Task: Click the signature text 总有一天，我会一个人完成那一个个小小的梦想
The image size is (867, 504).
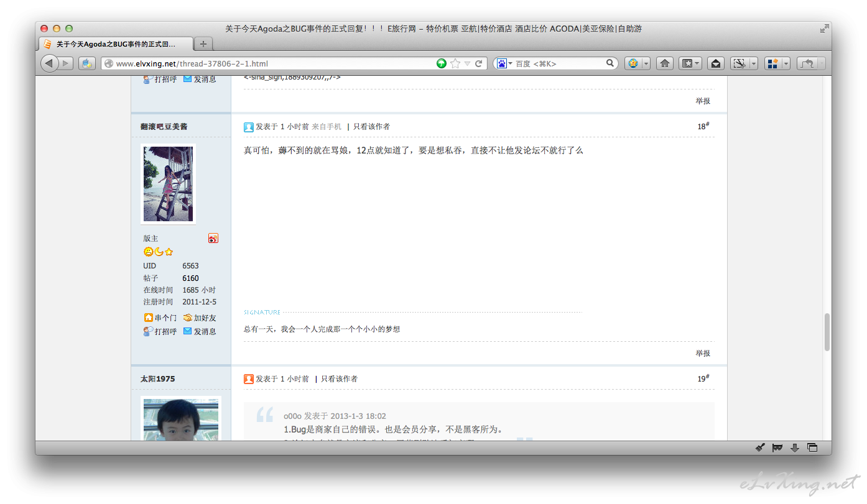Action: click(322, 329)
